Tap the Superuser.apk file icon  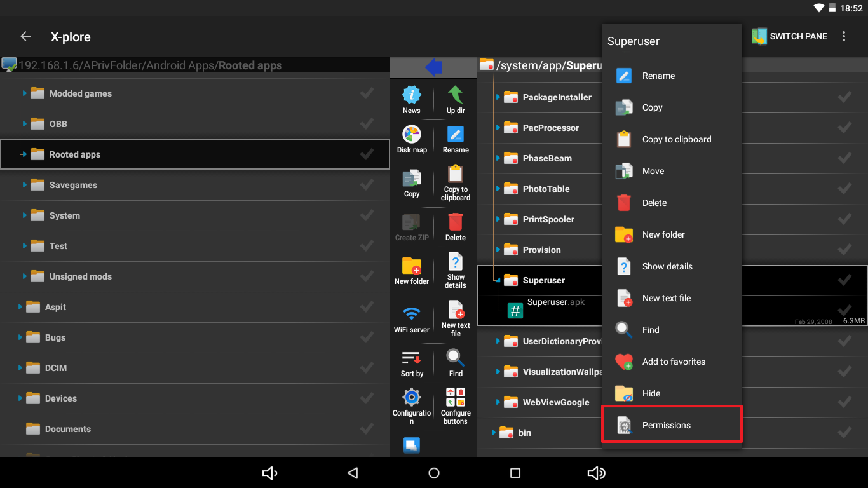coord(515,311)
